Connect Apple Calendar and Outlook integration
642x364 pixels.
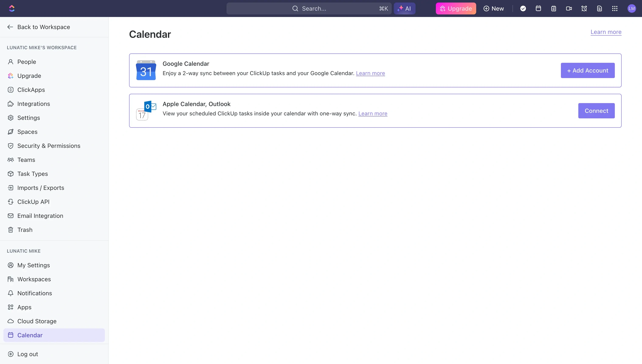pyautogui.click(x=596, y=111)
